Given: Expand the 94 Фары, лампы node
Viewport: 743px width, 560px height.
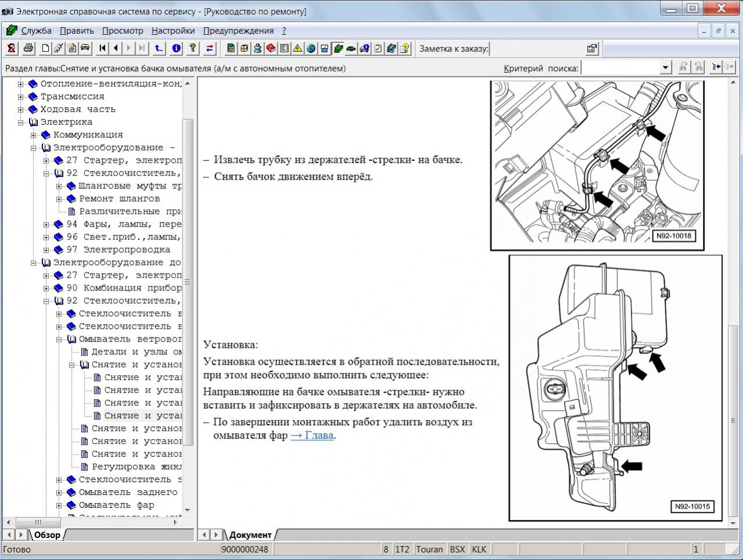Looking at the screenshot, I should (46, 224).
